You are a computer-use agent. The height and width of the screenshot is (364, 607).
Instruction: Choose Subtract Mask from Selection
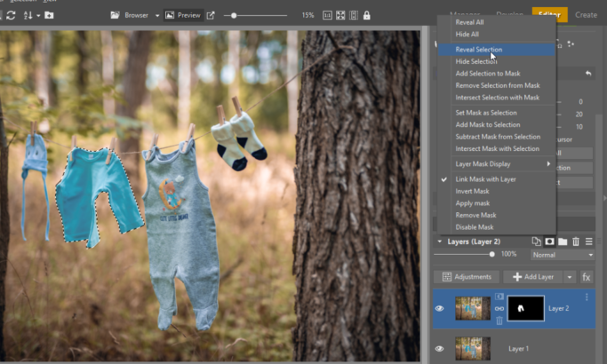point(497,137)
